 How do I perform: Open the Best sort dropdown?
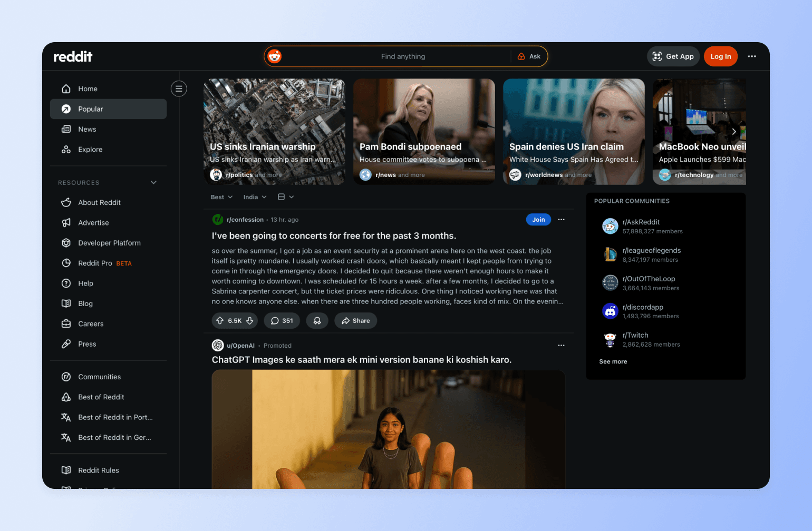(x=221, y=196)
